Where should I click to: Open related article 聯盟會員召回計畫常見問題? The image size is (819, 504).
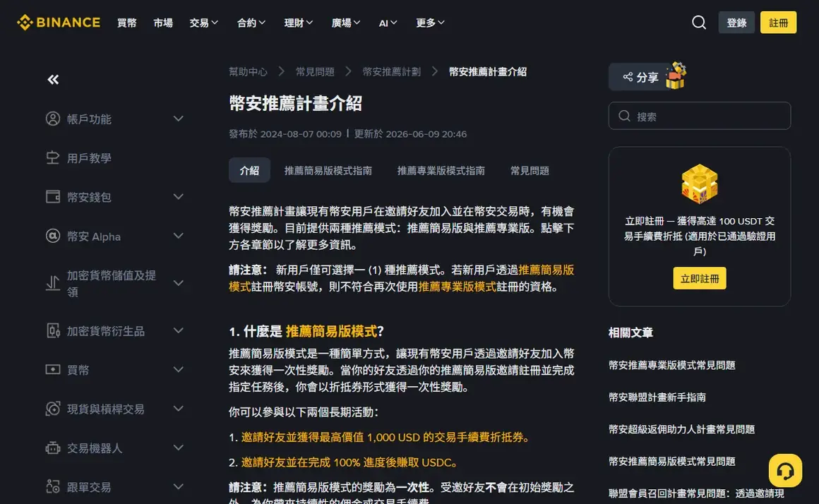click(696, 493)
